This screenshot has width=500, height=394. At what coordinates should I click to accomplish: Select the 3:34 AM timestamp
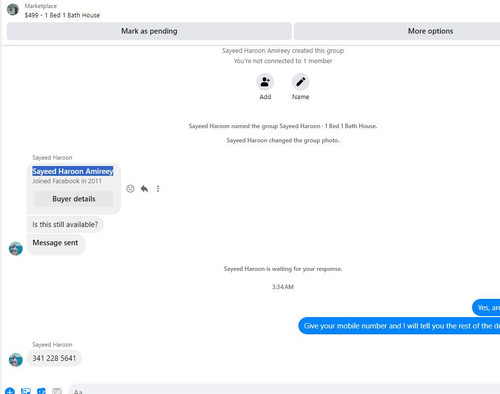click(x=283, y=287)
